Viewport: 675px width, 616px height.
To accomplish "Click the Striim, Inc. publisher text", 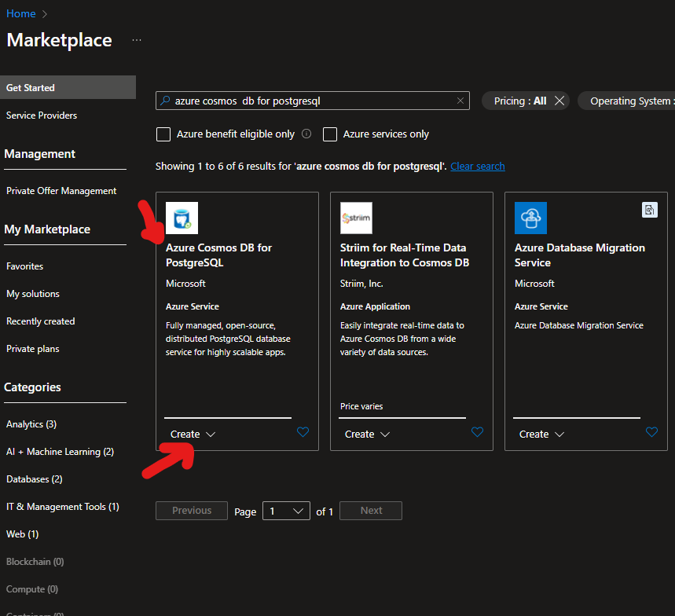I will coord(361,284).
